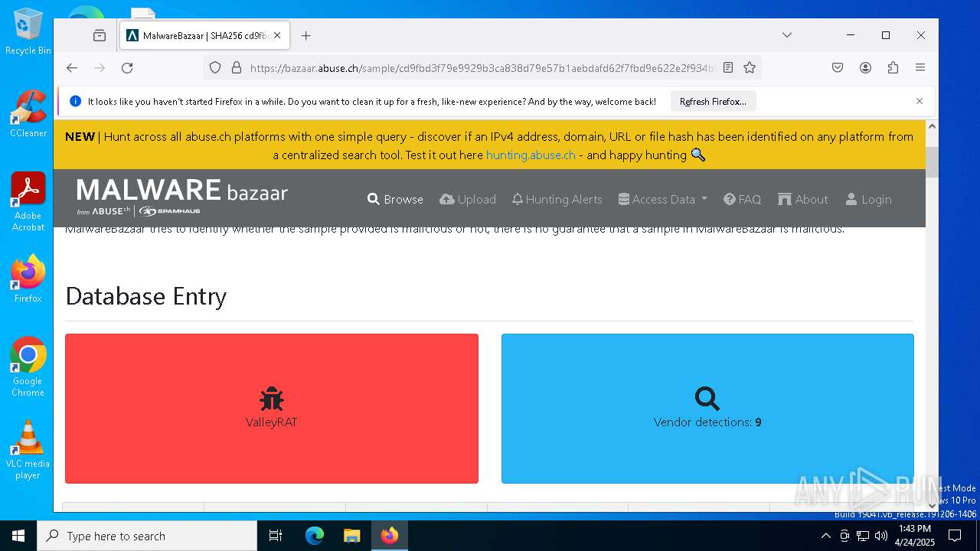Open Recycle Bin on the desktop

pyautogui.click(x=28, y=32)
